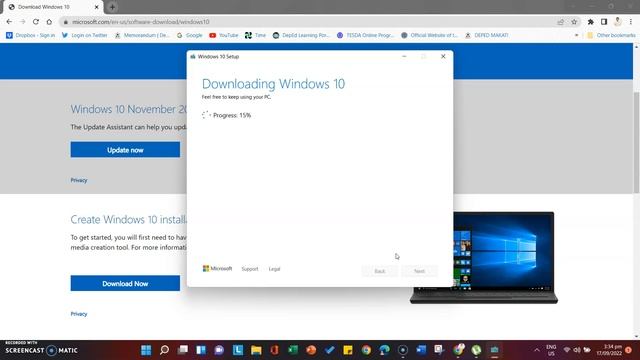View site info padlock icon
640x360 pixels.
66,22
